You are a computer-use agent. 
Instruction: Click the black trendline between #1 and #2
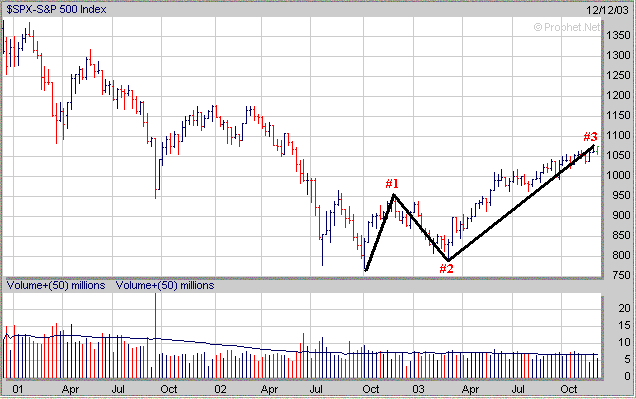click(421, 227)
